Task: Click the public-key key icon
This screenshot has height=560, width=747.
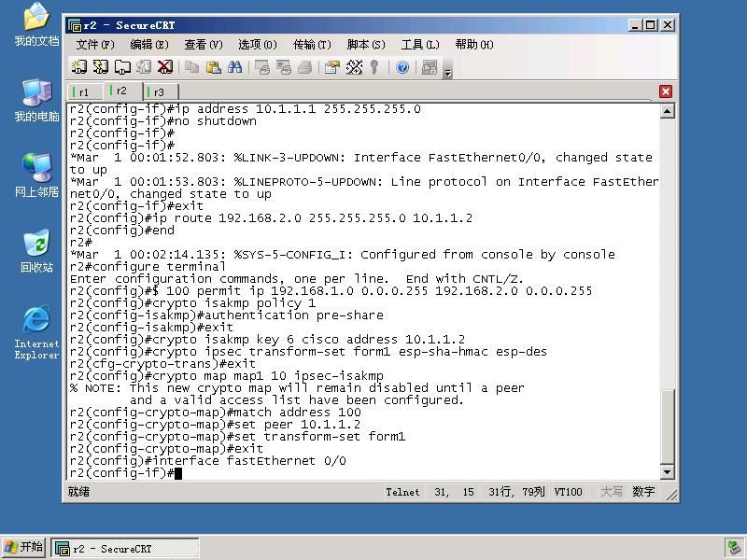Action: point(374,67)
